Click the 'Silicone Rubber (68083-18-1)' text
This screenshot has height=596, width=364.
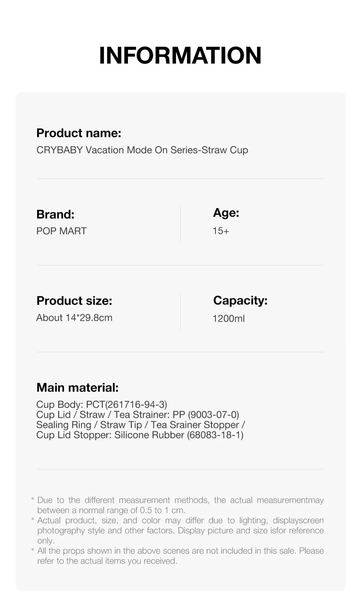coord(179,435)
